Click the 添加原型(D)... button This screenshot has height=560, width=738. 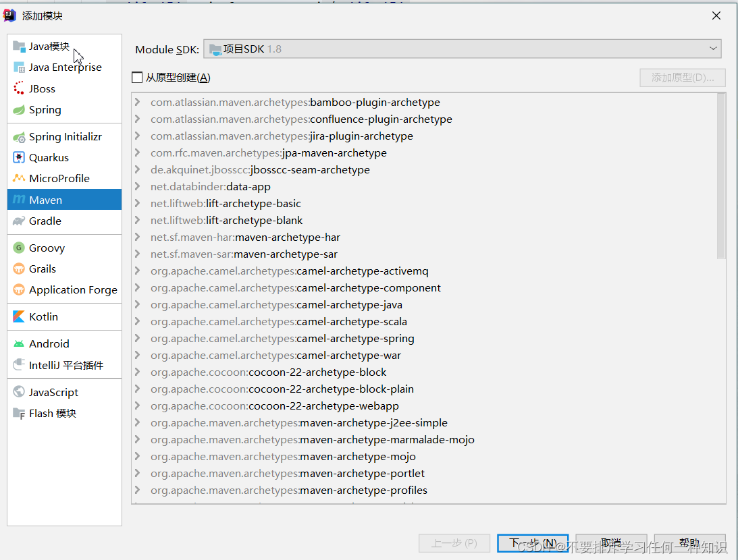(683, 78)
